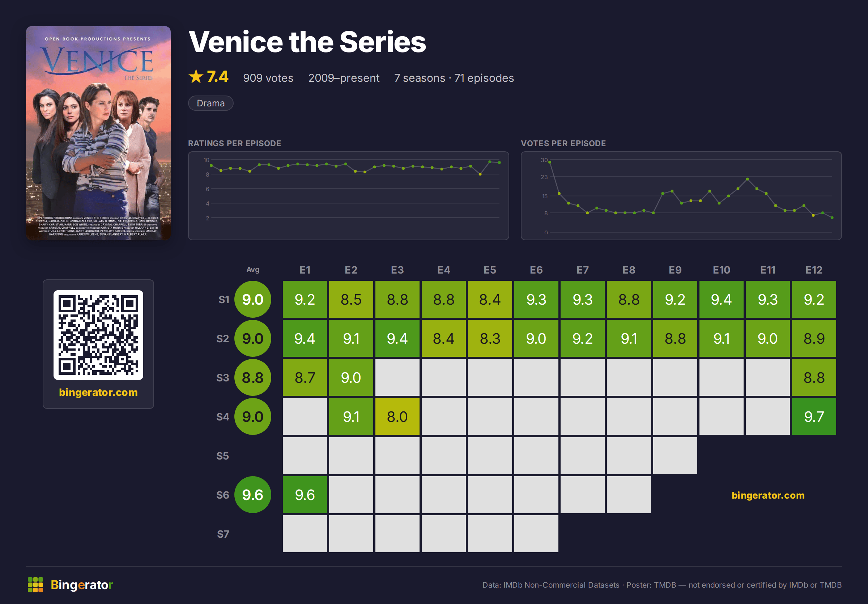The width and height of the screenshot is (868, 605).
Task: Click the Drama genre tag
Action: (x=210, y=103)
